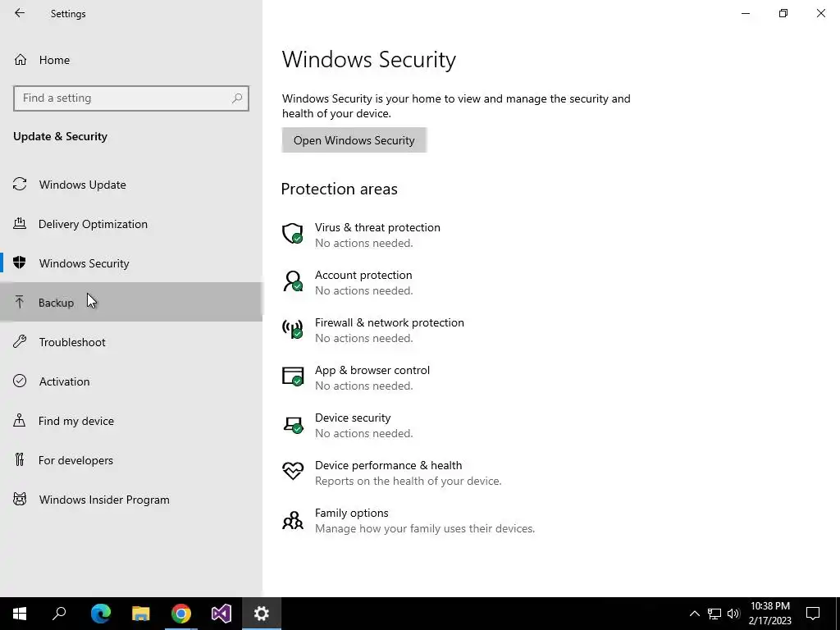This screenshot has height=630, width=840.
Task: Launch Microsoft Edge from taskbar
Action: point(101,614)
